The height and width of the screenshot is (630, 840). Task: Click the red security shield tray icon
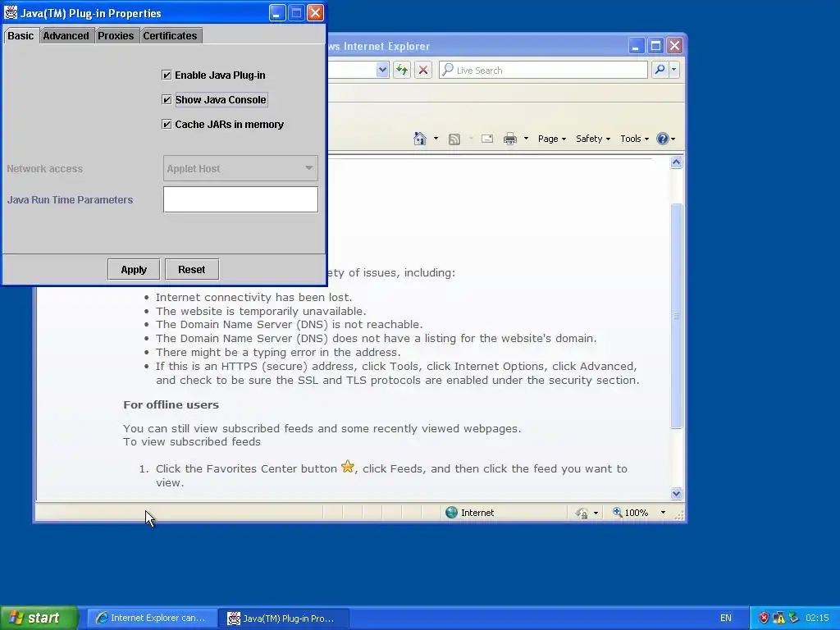pyautogui.click(x=764, y=618)
